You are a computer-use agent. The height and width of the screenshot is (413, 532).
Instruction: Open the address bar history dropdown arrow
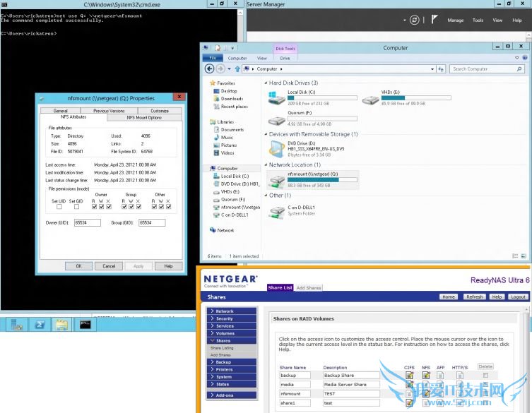tap(432, 69)
